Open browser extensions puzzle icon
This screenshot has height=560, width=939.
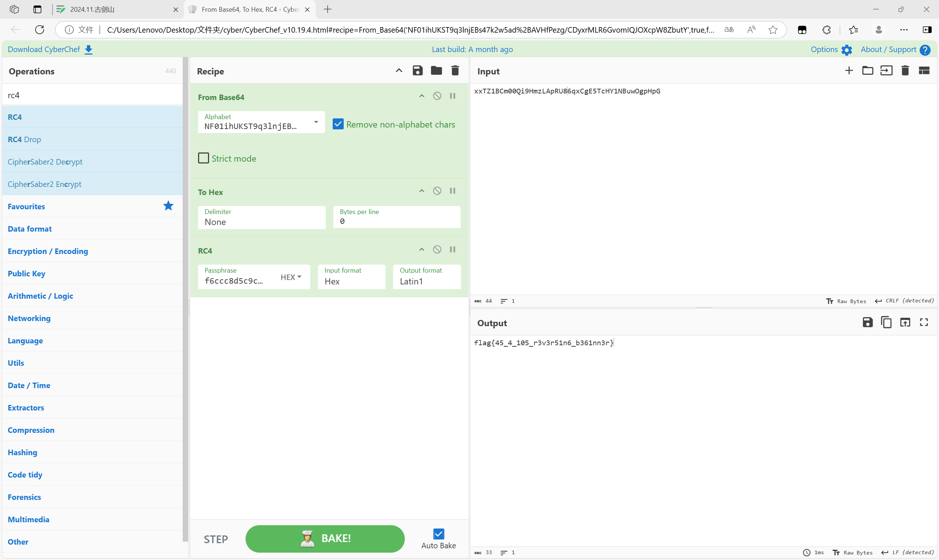[x=826, y=29]
